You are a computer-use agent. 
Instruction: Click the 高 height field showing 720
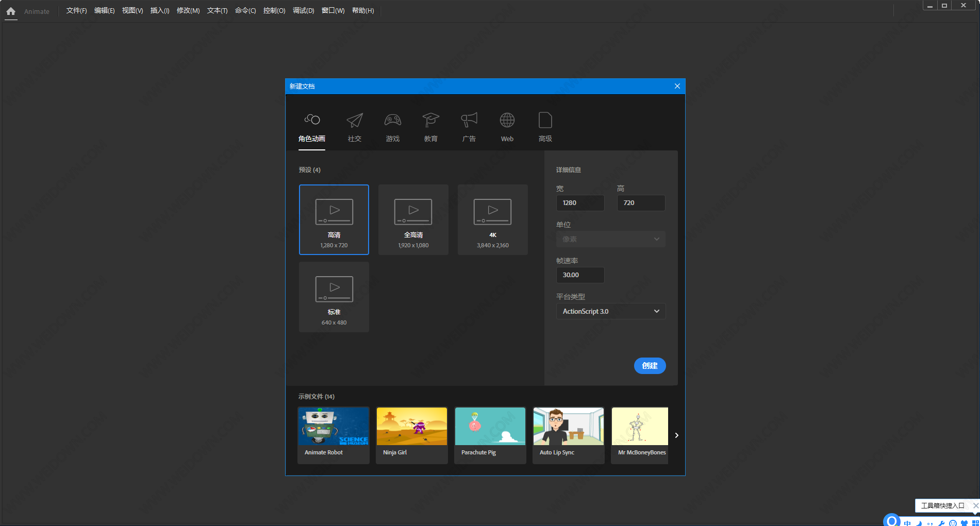[641, 203]
